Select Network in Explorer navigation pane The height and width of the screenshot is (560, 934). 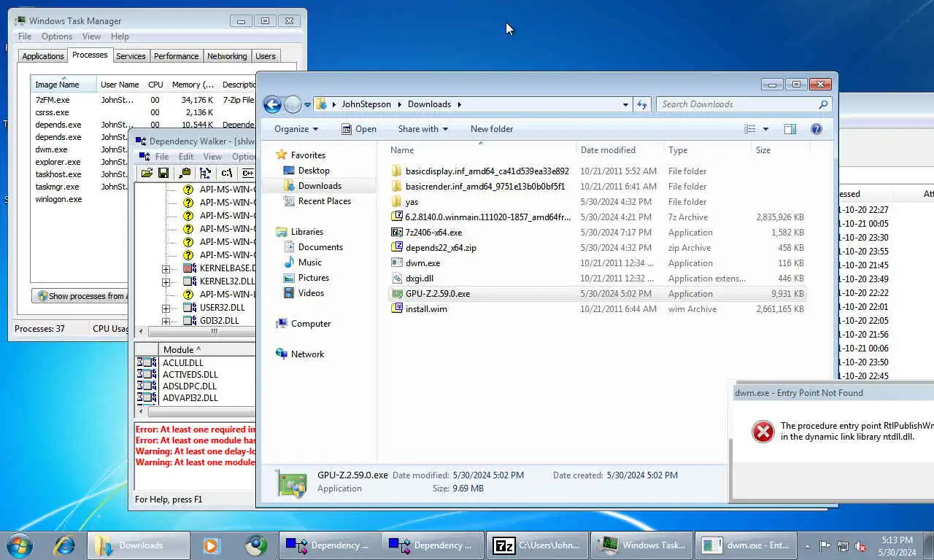pos(307,354)
